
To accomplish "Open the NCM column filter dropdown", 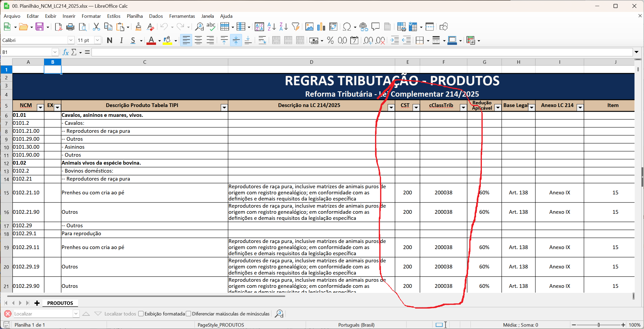I will 40,108.
